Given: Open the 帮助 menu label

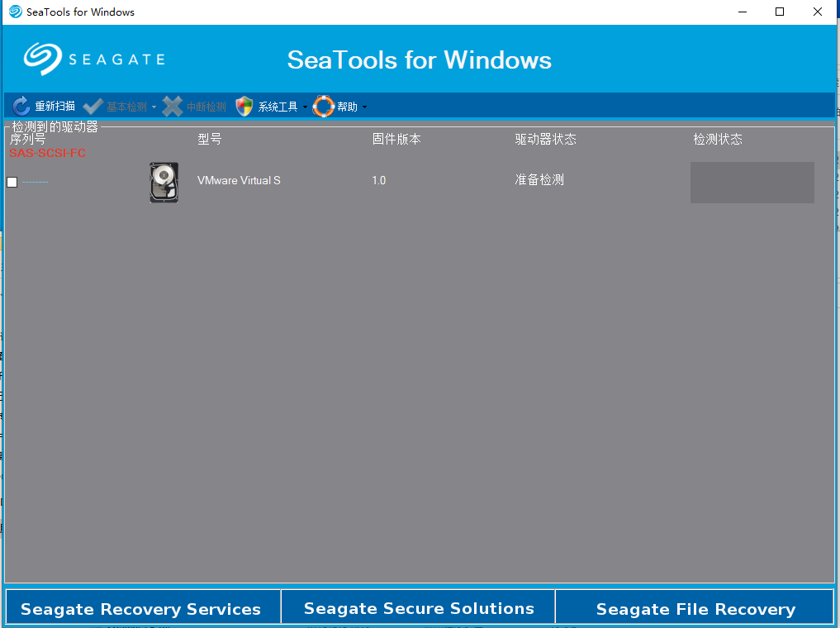Looking at the screenshot, I should (347, 107).
